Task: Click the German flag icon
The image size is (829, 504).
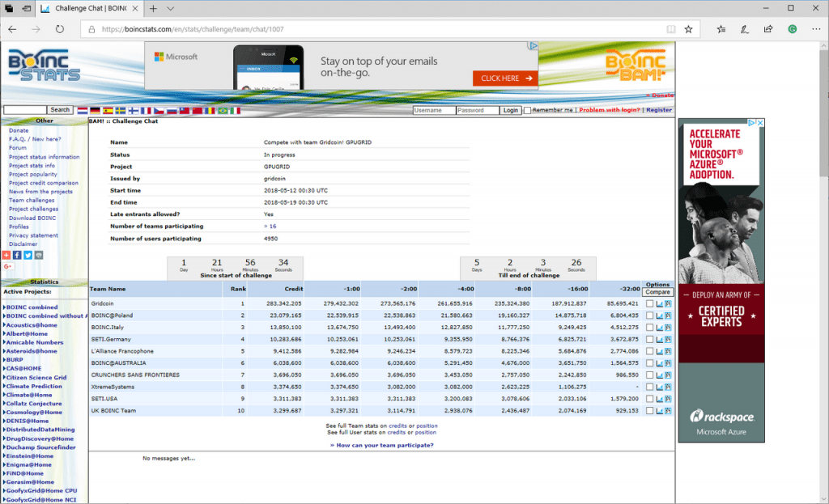Action: pos(96,110)
